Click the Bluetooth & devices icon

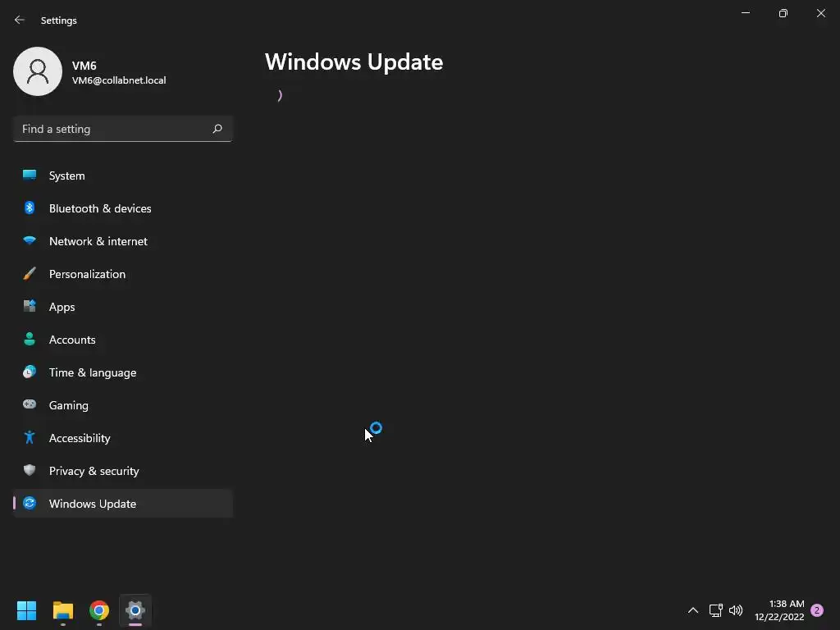click(30, 208)
